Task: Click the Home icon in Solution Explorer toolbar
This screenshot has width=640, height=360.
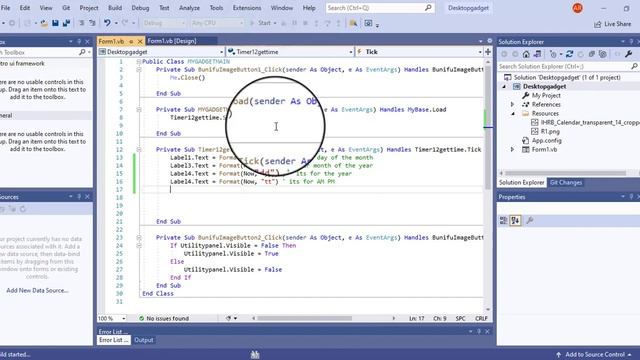Action: pyautogui.click(x=526, y=54)
